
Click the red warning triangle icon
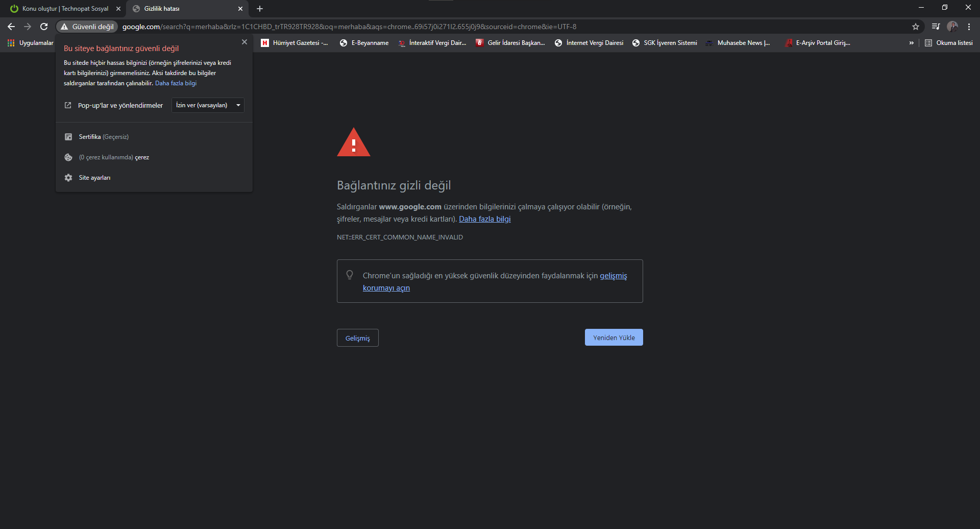(354, 142)
